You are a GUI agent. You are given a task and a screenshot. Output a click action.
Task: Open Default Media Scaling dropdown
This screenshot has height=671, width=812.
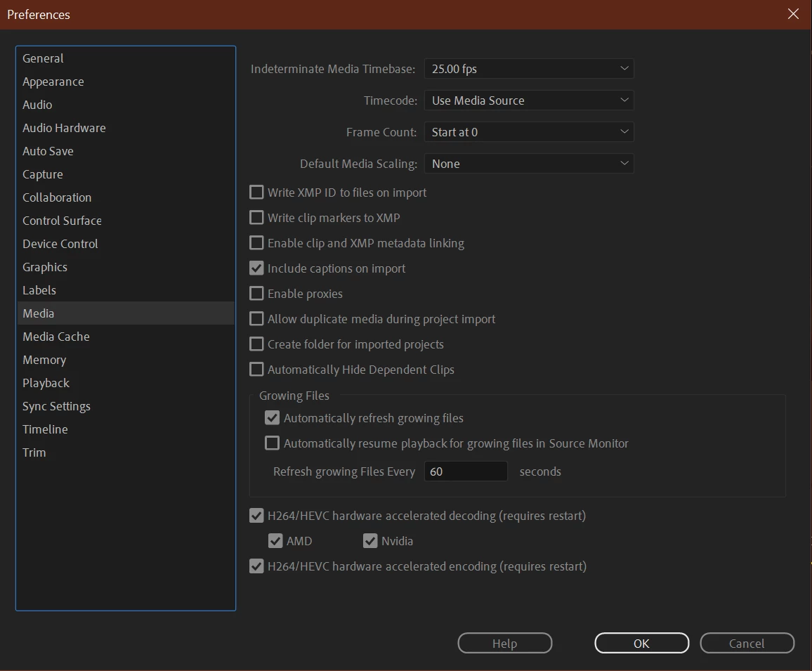click(x=529, y=163)
